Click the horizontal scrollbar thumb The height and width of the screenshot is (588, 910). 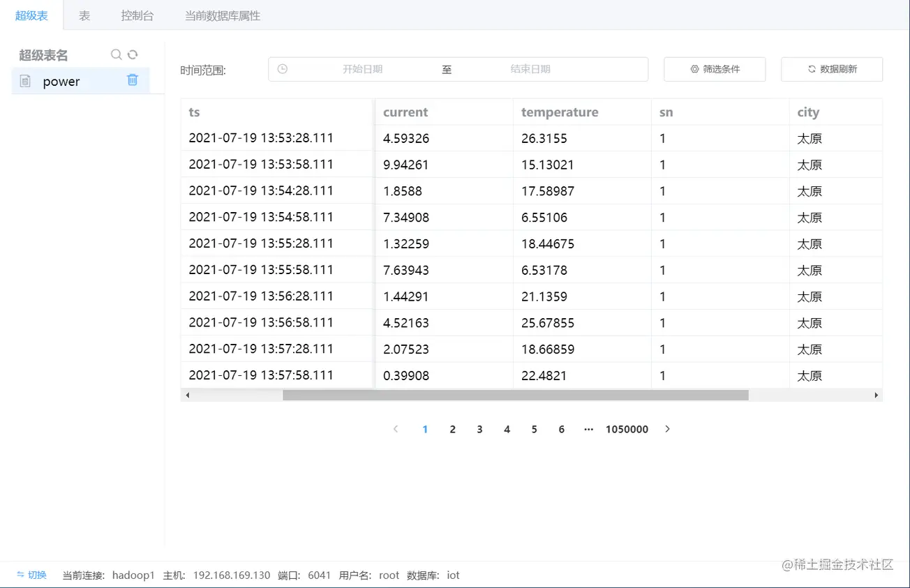[x=515, y=395]
